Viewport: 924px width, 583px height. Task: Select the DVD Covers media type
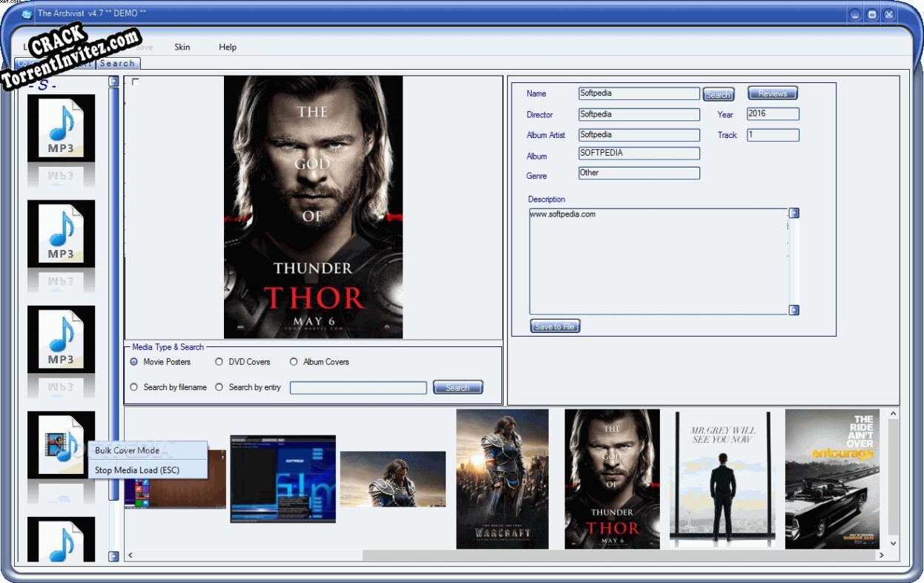(x=219, y=361)
